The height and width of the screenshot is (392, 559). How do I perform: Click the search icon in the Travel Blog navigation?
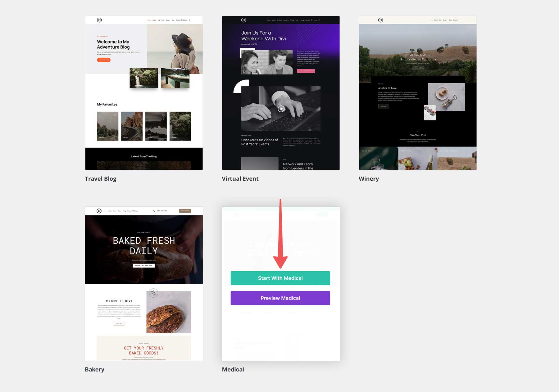[x=189, y=20]
